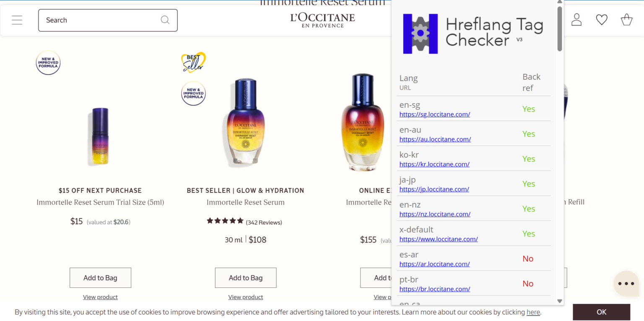This screenshot has height=321, width=644.
Task: Open the hamburger menu icon
Action: (17, 20)
